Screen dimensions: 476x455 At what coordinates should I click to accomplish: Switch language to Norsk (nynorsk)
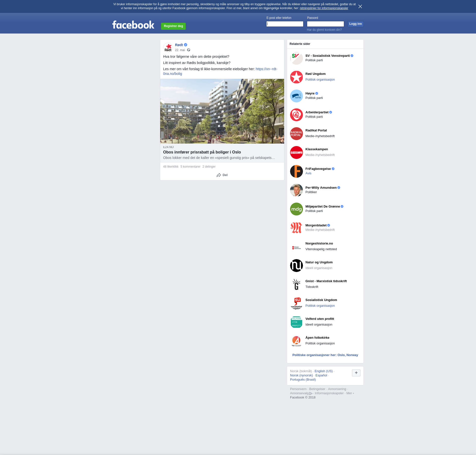point(301,375)
